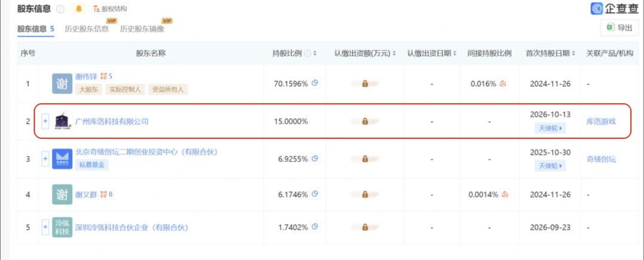Click the 受益所有人 tag
This screenshot has width=644, height=260.
point(168,89)
